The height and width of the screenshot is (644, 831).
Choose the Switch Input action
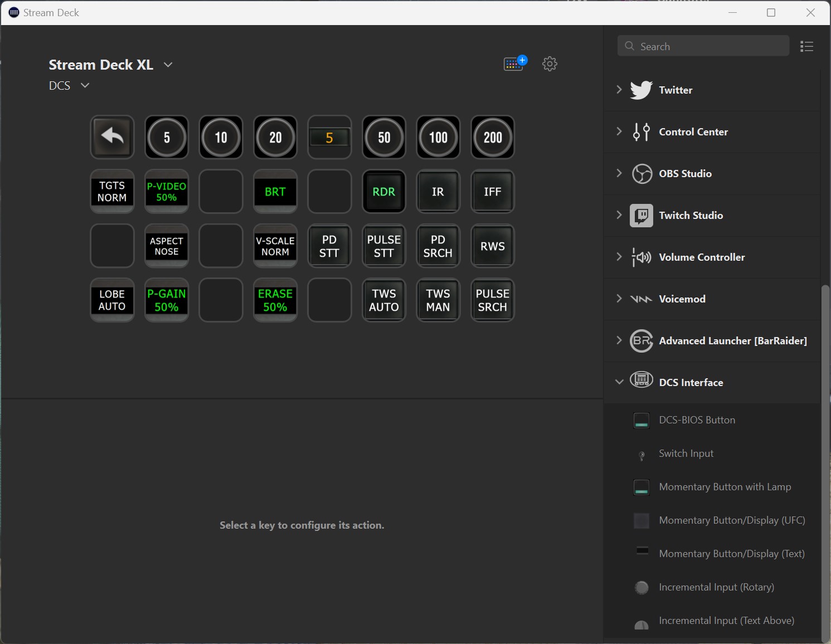712,453
